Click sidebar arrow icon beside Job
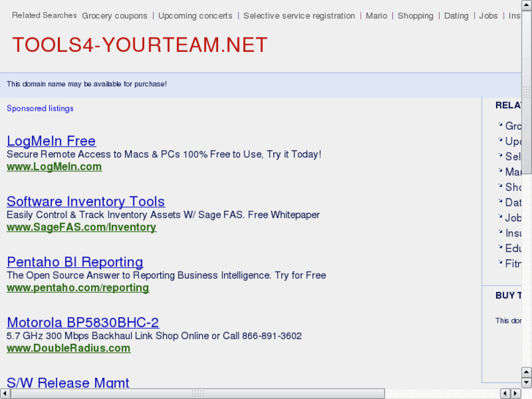 (x=500, y=216)
